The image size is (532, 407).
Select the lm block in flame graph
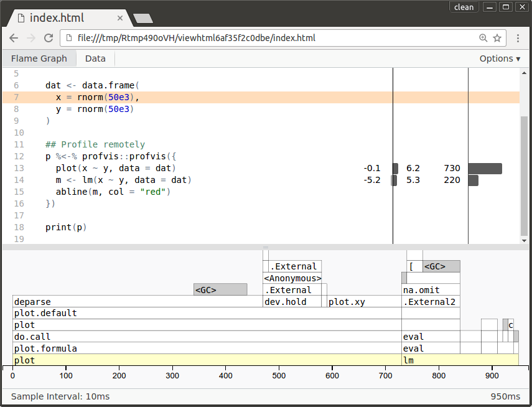pos(459,360)
